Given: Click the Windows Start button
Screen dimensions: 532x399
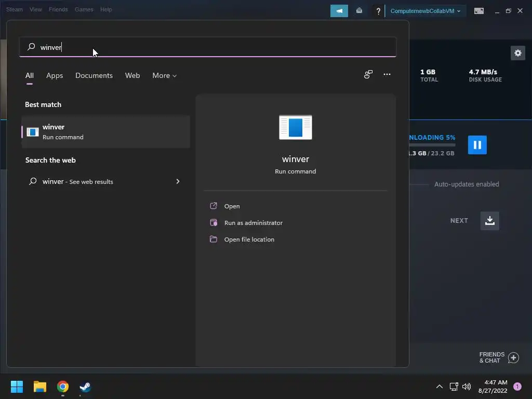Looking at the screenshot, I should tap(17, 387).
